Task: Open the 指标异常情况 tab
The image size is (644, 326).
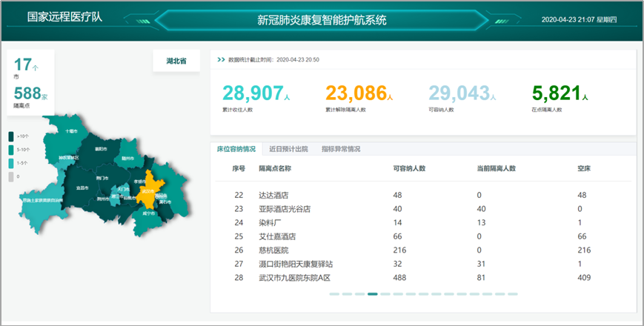Action: [x=341, y=149]
